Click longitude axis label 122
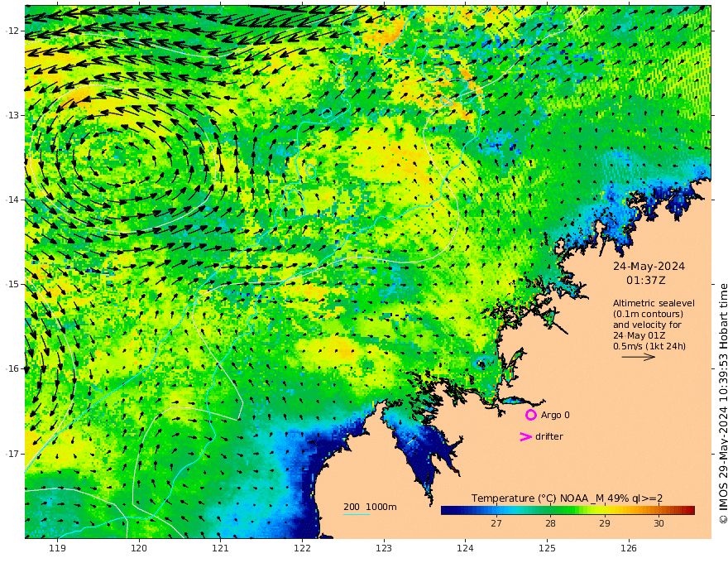Viewport: 728px width, 563px height. pos(302,549)
